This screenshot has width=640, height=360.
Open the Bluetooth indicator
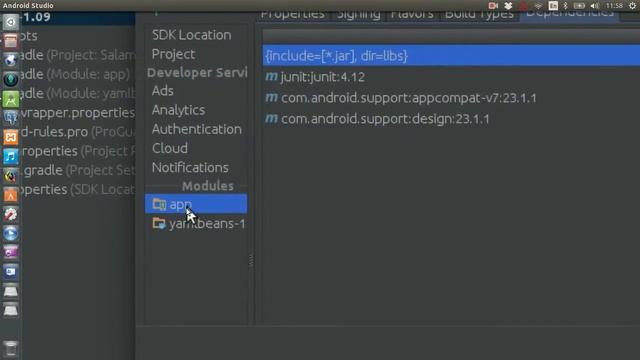coord(566,5)
